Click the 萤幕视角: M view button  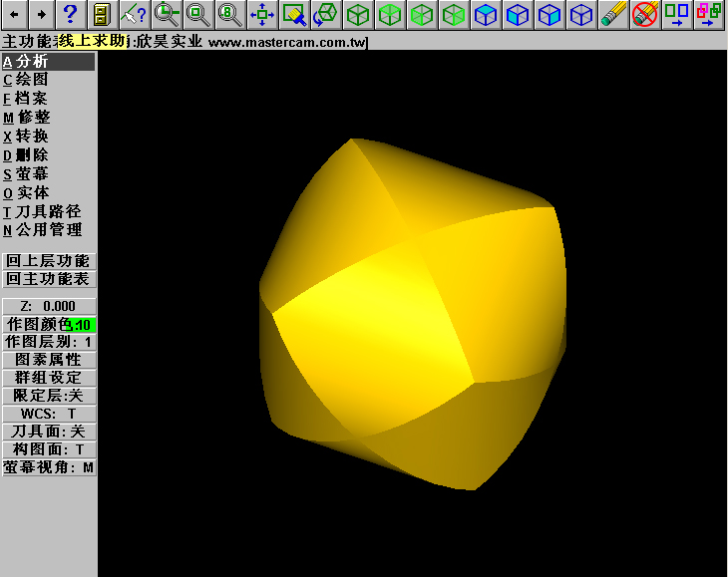[49, 467]
